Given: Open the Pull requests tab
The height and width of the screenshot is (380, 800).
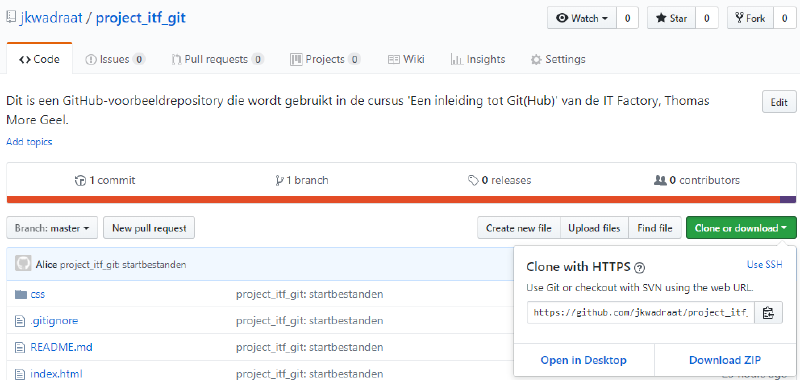Looking at the screenshot, I should 218,59.
